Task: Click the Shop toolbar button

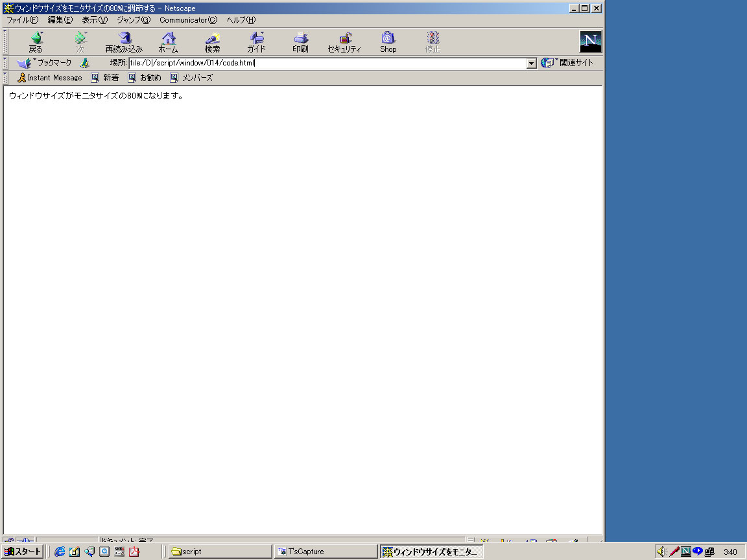Action: (x=388, y=42)
